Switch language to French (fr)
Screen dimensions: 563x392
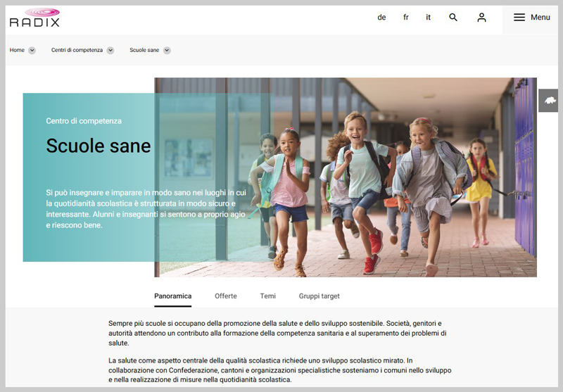pos(406,18)
